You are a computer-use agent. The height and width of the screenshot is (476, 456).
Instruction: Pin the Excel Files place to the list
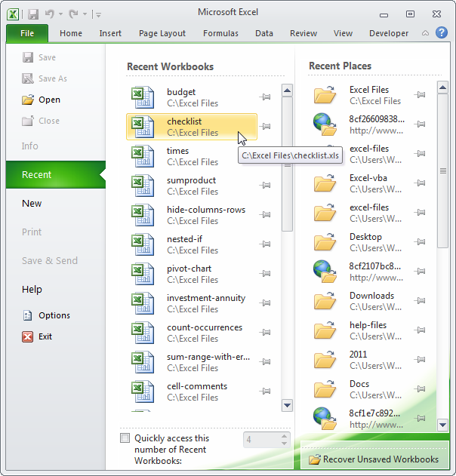420,95
